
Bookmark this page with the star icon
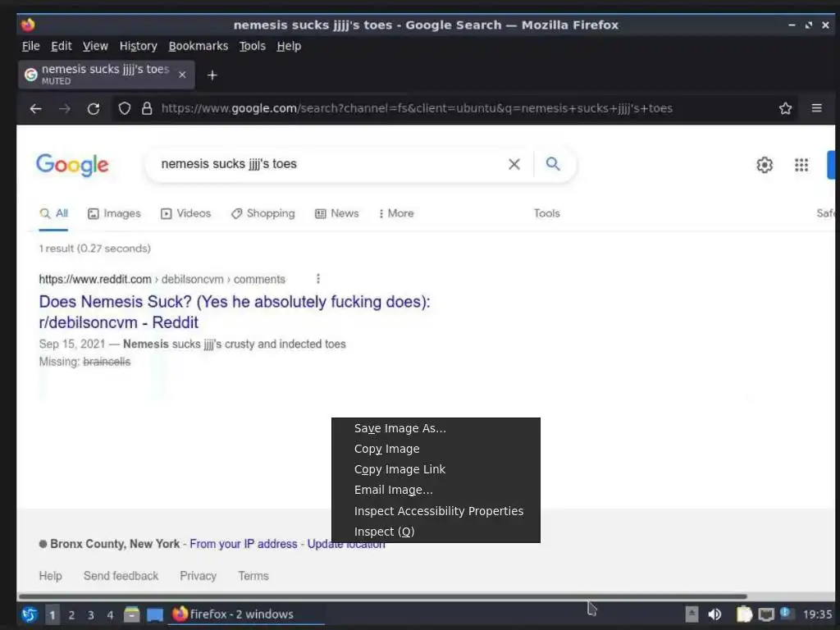pos(785,108)
